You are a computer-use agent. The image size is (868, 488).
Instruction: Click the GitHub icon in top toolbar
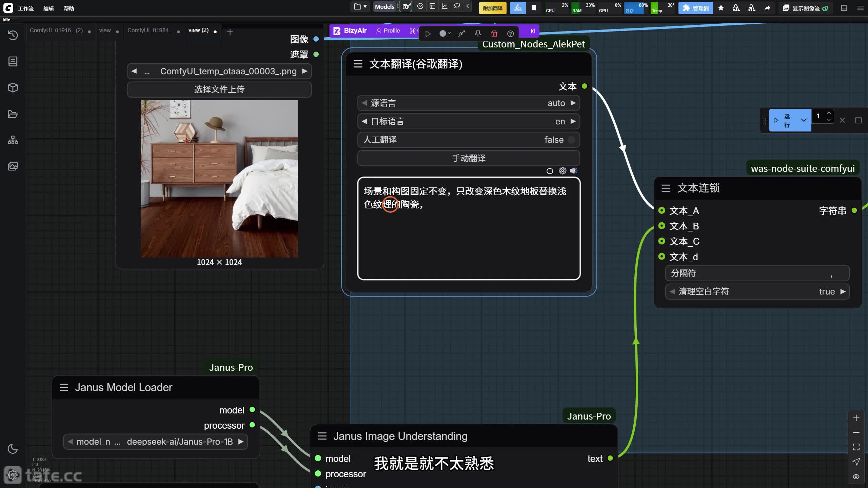point(457,6)
